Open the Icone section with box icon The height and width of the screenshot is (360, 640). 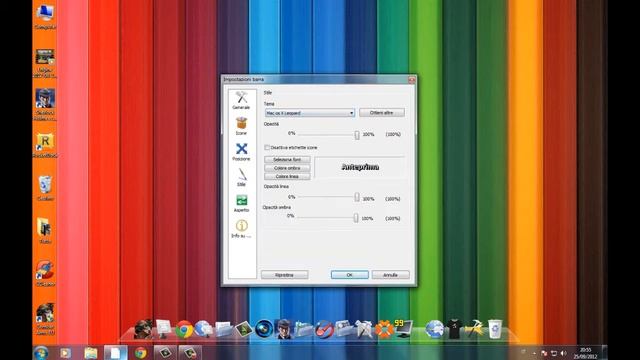(x=241, y=126)
